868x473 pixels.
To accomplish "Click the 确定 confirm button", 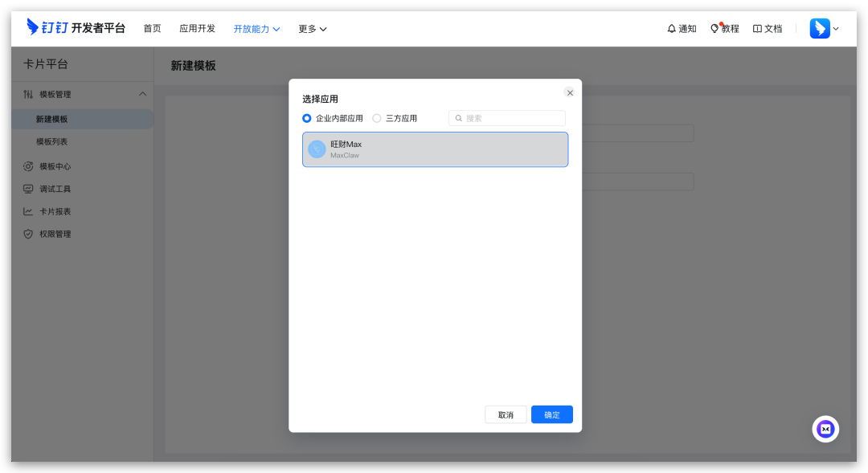I will [551, 414].
